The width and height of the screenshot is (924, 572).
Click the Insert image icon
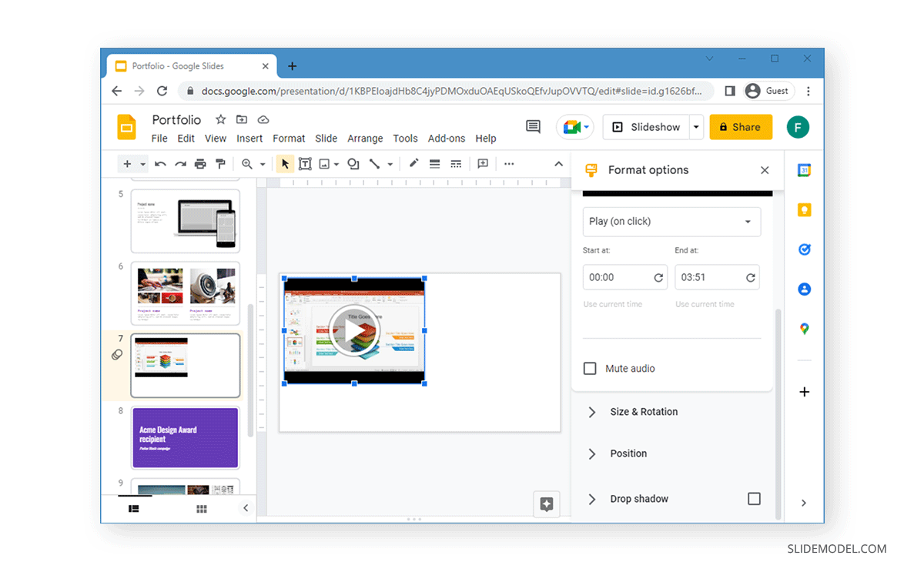(x=324, y=164)
